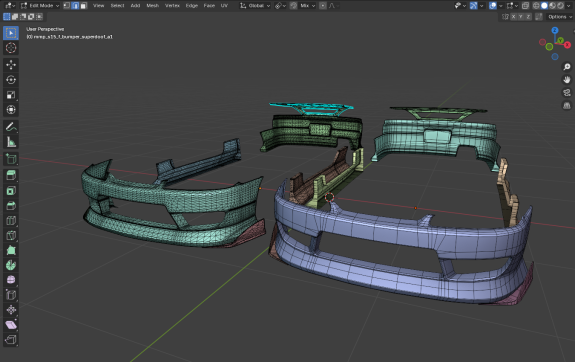Choose the Inset Faces tool
This screenshot has height=362, width=575.
(11, 191)
